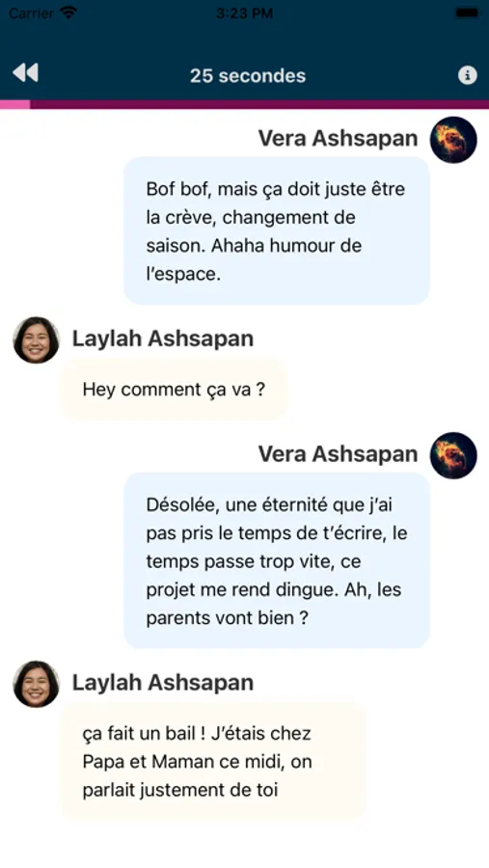Tap the Wi-Fi icon in status bar
Image resolution: width=489 pixels, height=868 pixels.
click(x=68, y=13)
